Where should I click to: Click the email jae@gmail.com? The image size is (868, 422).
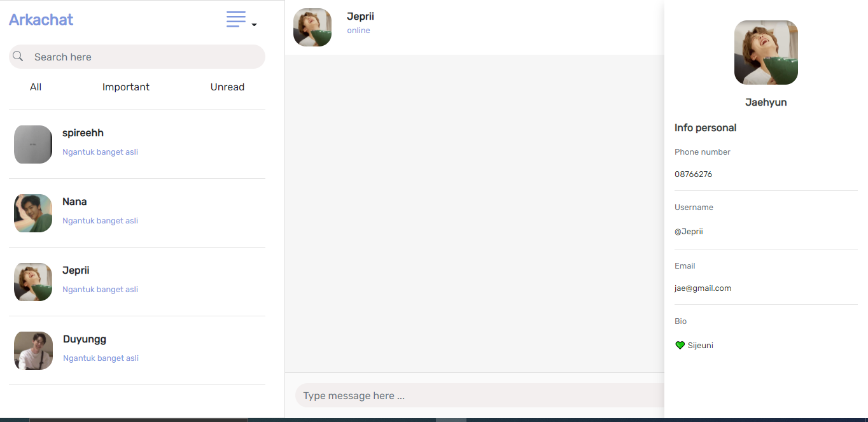(x=703, y=288)
